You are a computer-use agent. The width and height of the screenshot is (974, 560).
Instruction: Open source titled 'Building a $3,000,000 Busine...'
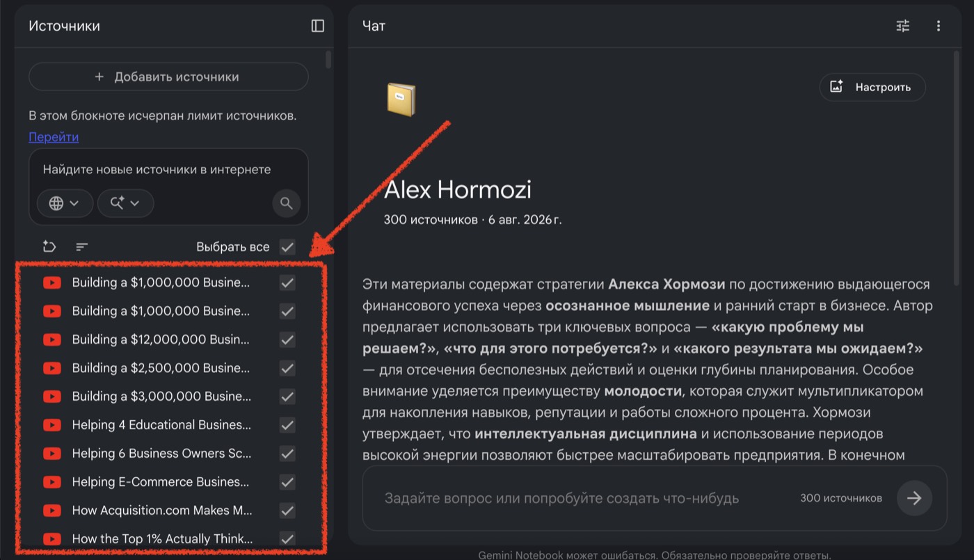tap(161, 397)
